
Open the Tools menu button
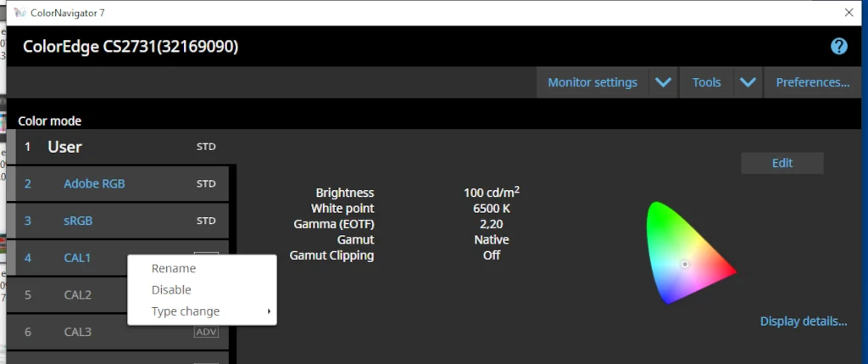[x=706, y=82]
